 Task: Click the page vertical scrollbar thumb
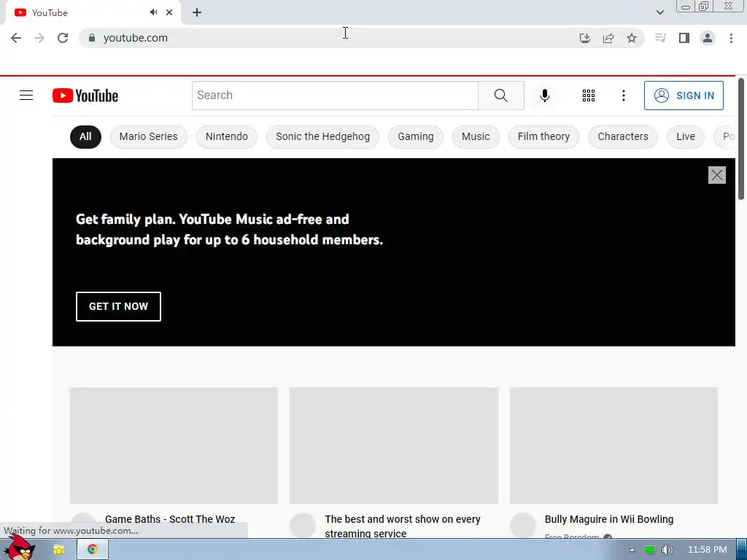(741, 139)
